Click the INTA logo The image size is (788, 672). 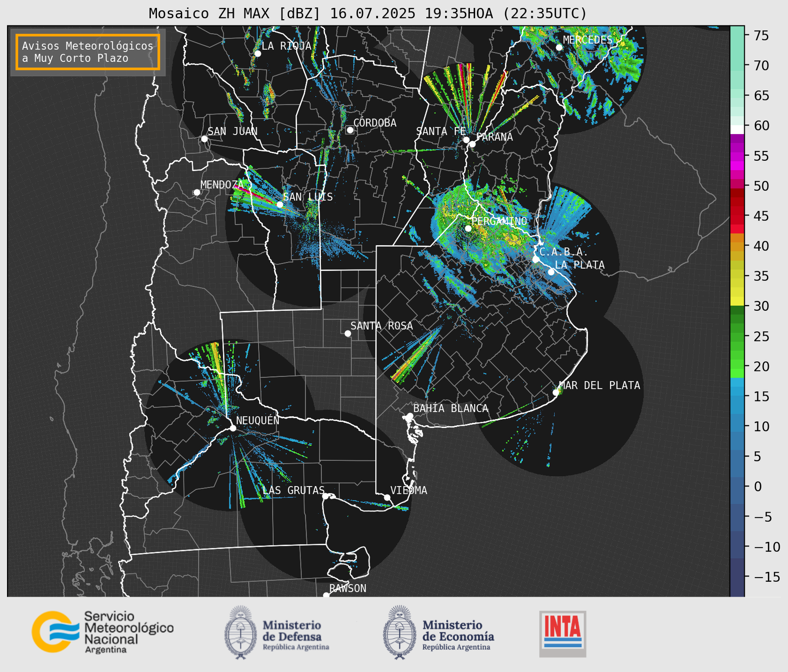click(563, 634)
